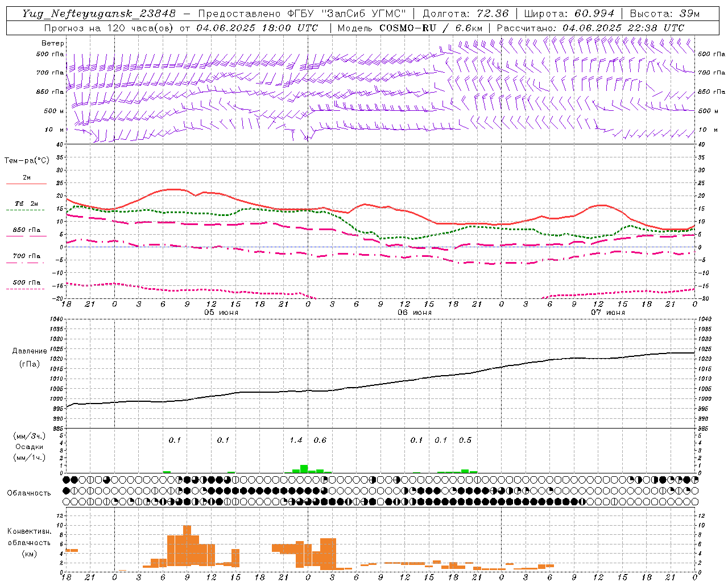The height and width of the screenshot is (582, 728).
Task: Click the Ветер wind panel label
Action: [53, 43]
